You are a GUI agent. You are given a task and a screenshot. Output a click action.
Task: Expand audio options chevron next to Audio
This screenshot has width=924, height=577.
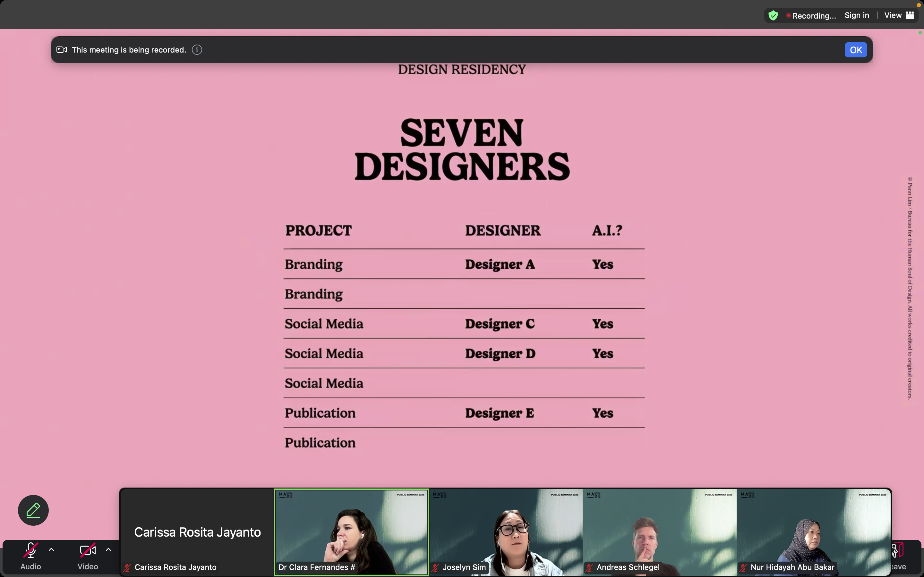[x=52, y=549]
